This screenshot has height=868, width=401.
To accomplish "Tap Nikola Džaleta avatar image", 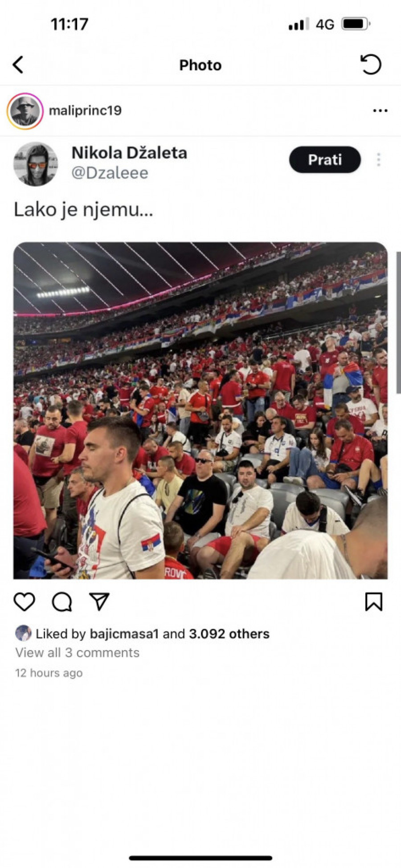I will 36,164.
